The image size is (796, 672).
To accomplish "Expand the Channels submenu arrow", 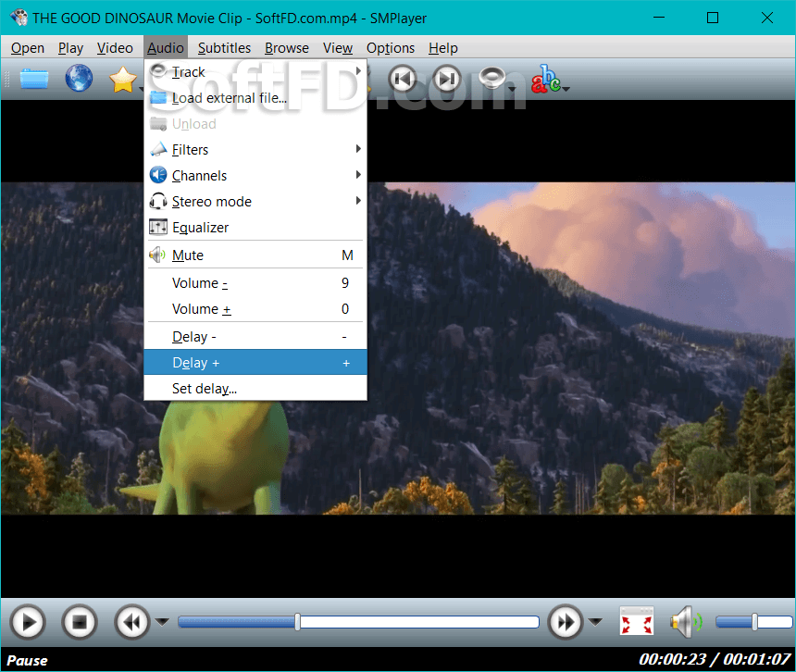I will [358, 175].
